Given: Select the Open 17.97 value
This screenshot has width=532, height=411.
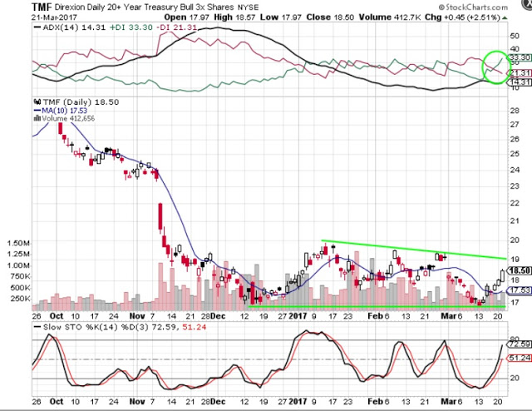Looking at the screenshot, I should (188, 17).
